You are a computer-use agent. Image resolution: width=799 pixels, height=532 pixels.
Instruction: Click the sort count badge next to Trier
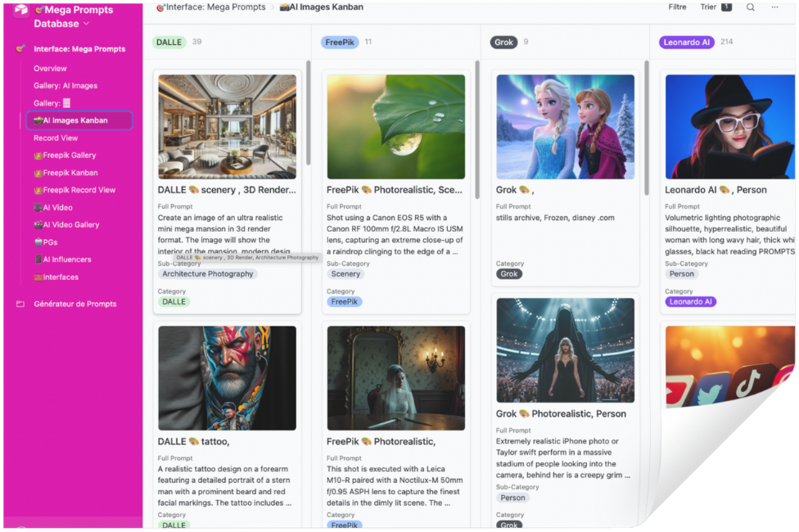pyautogui.click(x=727, y=7)
